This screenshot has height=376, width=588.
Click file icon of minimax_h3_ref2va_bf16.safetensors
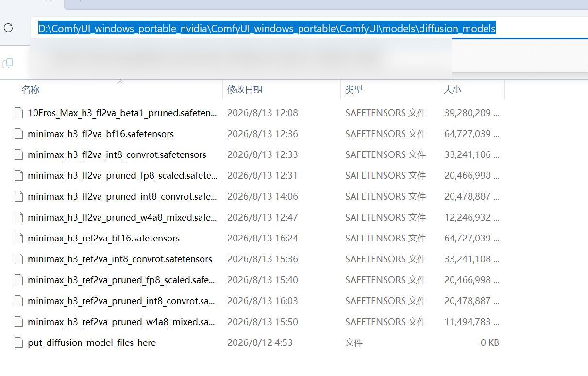[19, 238]
